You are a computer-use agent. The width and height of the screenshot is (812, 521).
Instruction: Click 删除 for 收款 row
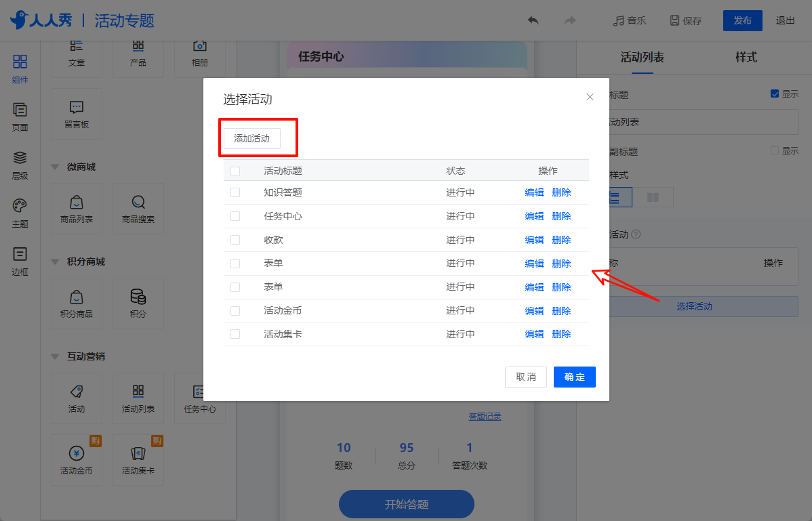(x=561, y=240)
